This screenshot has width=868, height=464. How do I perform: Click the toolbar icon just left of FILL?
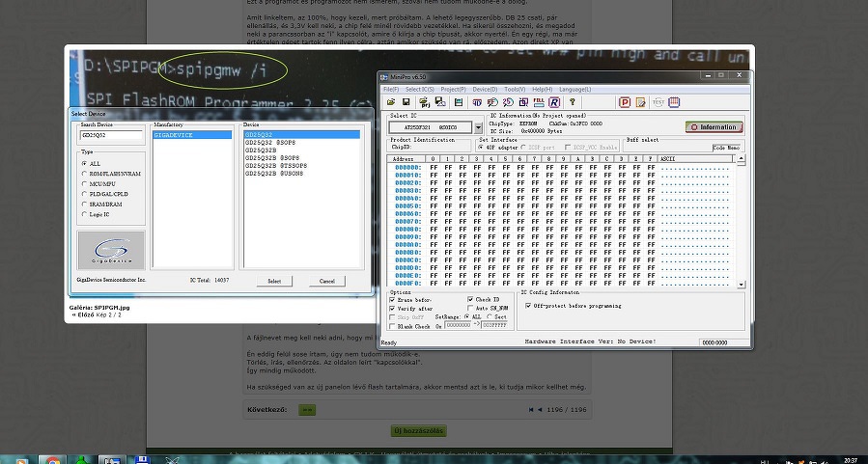[523, 102]
